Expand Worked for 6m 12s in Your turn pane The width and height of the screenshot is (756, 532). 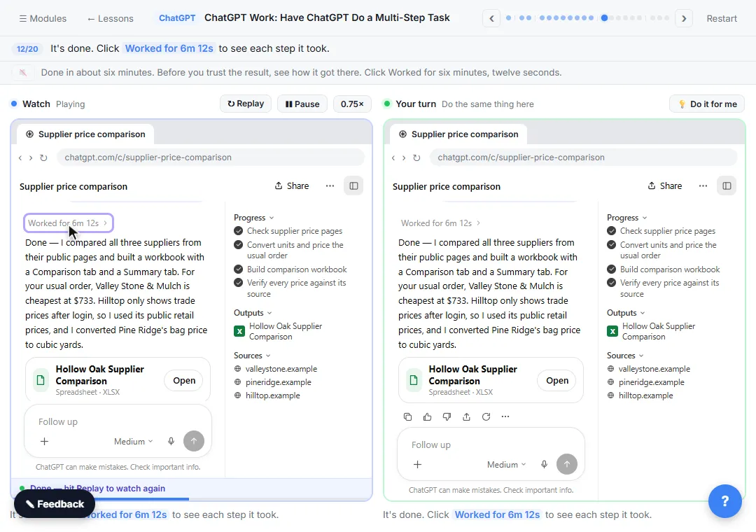[x=441, y=223]
